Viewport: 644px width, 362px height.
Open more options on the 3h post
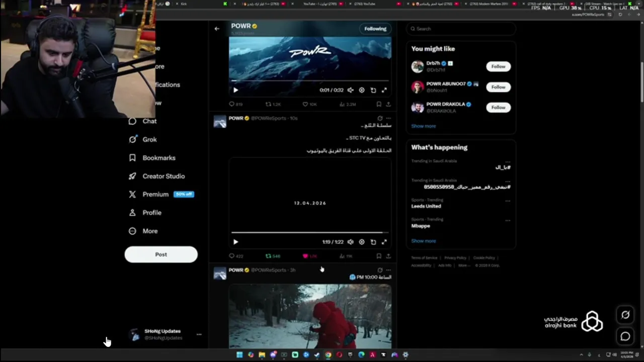pos(388,270)
